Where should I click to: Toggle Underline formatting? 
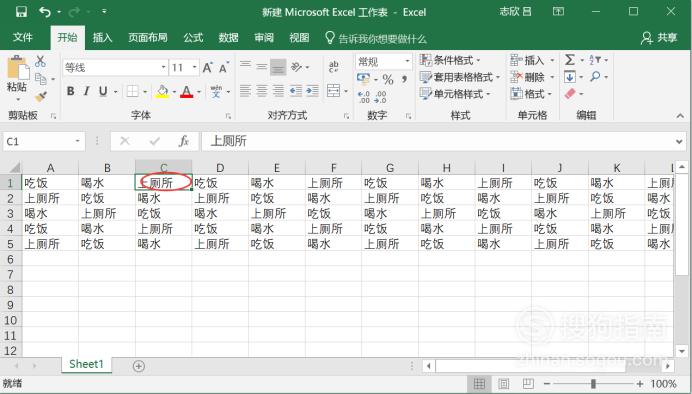103,91
